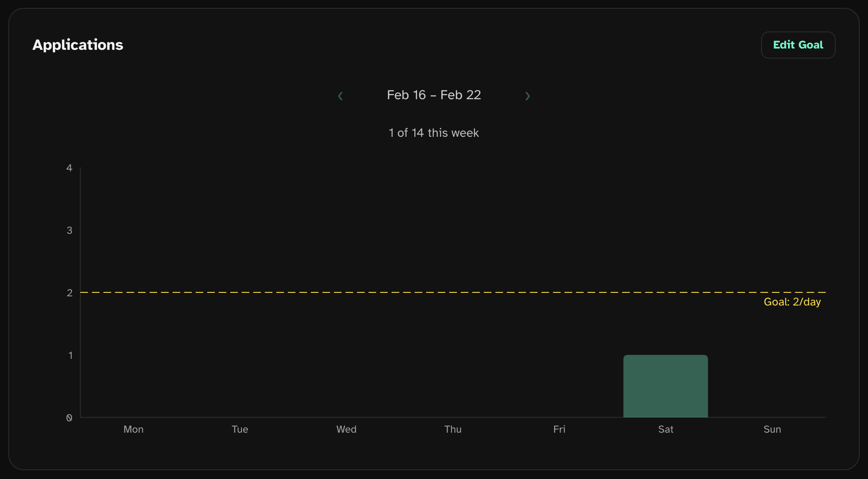Go to the previous week chevron

pyautogui.click(x=341, y=96)
